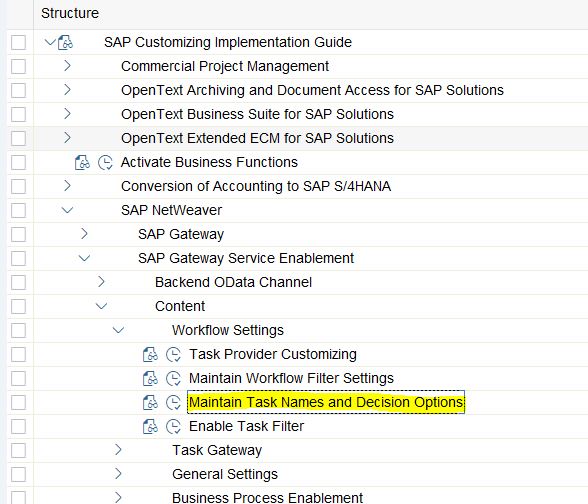Execute Enable Task Filter activity icon
588x504 pixels.
tap(174, 427)
